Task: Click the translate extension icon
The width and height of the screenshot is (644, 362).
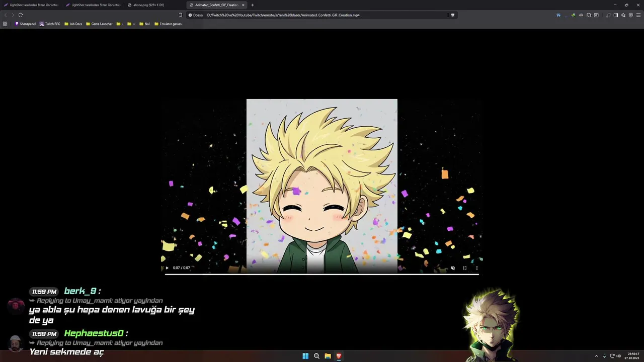Action: pos(558,15)
